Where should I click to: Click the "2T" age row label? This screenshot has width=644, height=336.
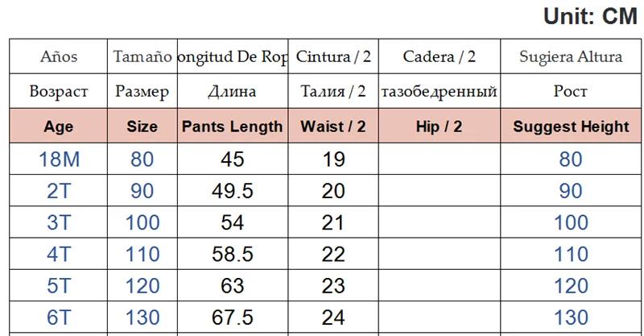pyautogui.click(x=59, y=190)
